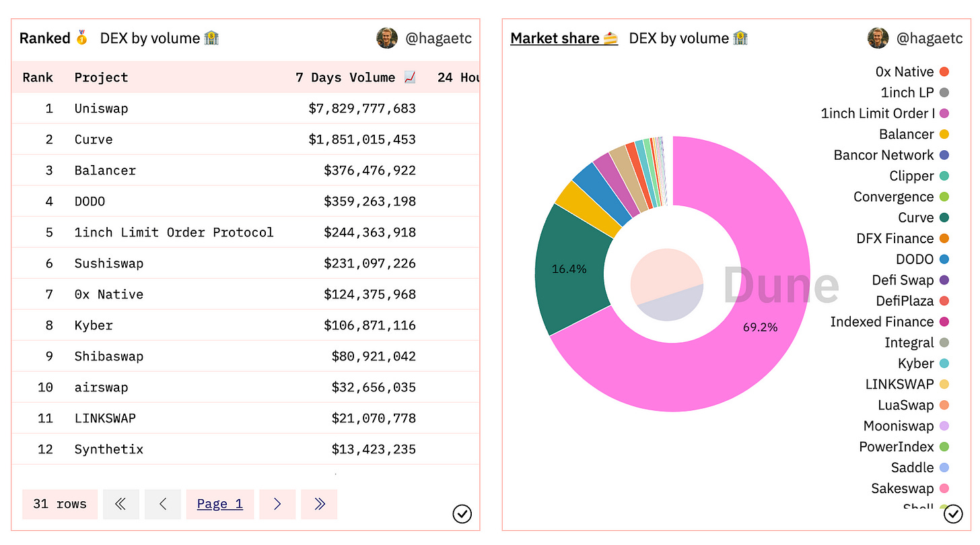The height and width of the screenshot is (545, 980).
Task: Open @hagaetc profile in Market share panel
Action: 930,38
